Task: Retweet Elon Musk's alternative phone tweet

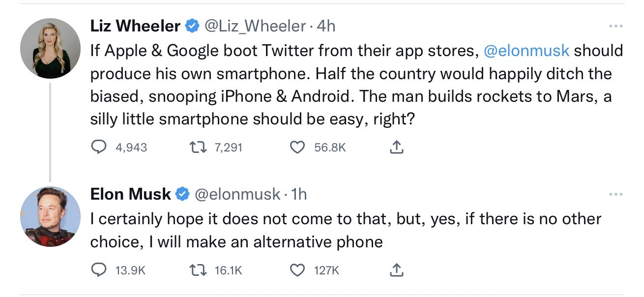Action: point(199,270)
